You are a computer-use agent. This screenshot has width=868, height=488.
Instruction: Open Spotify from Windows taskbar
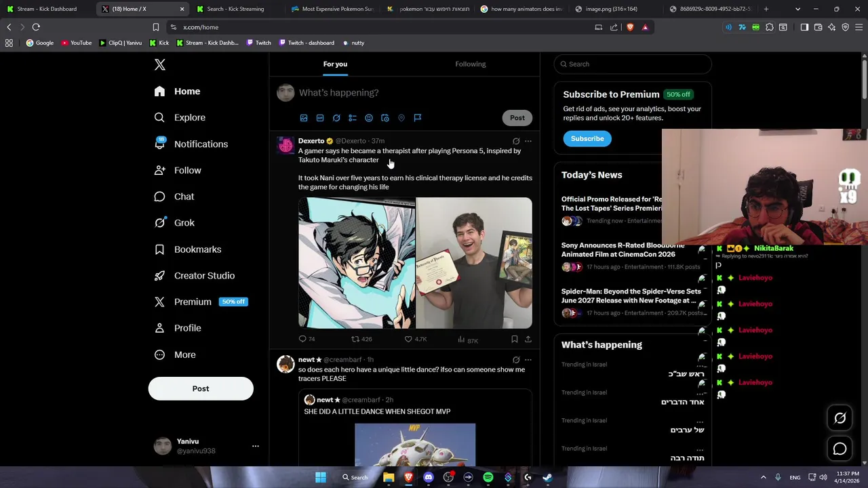(488, 477)
